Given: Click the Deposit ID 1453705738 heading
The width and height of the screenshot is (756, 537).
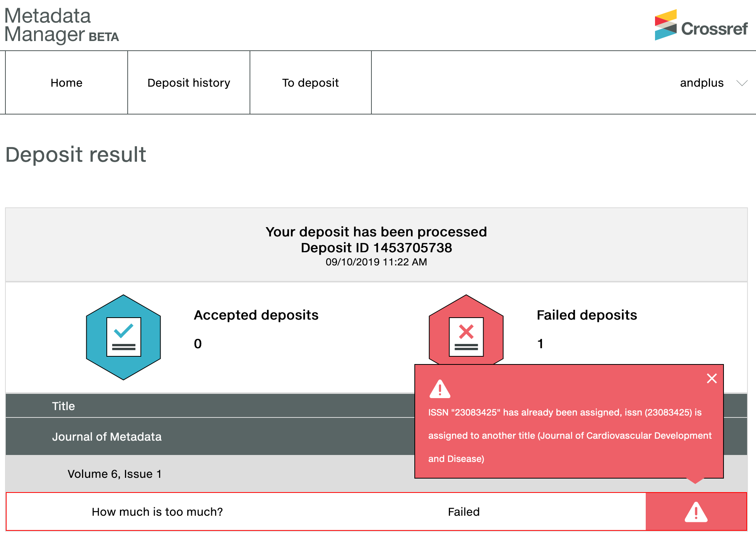Looking at the screenshot, I should pos(376,248).
